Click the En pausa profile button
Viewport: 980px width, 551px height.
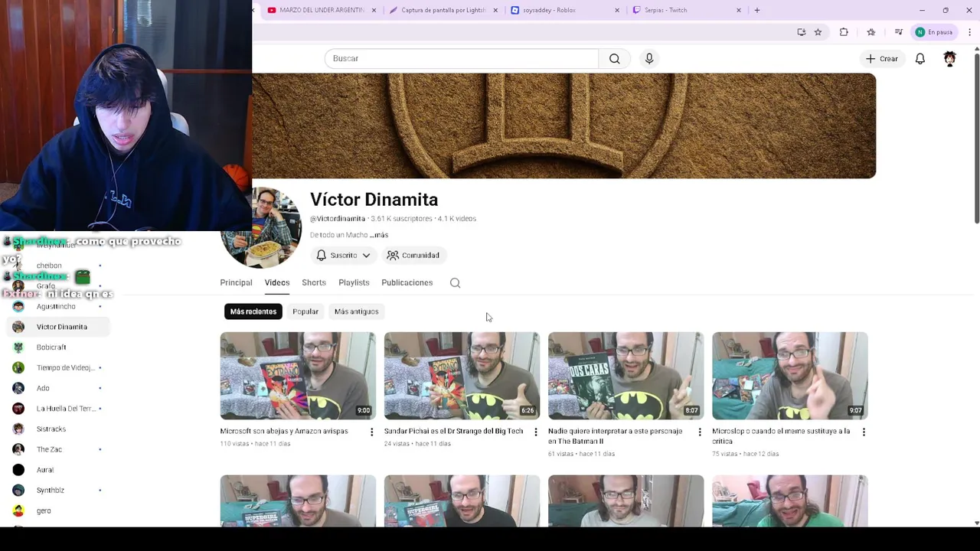click(x=935, y=32)
